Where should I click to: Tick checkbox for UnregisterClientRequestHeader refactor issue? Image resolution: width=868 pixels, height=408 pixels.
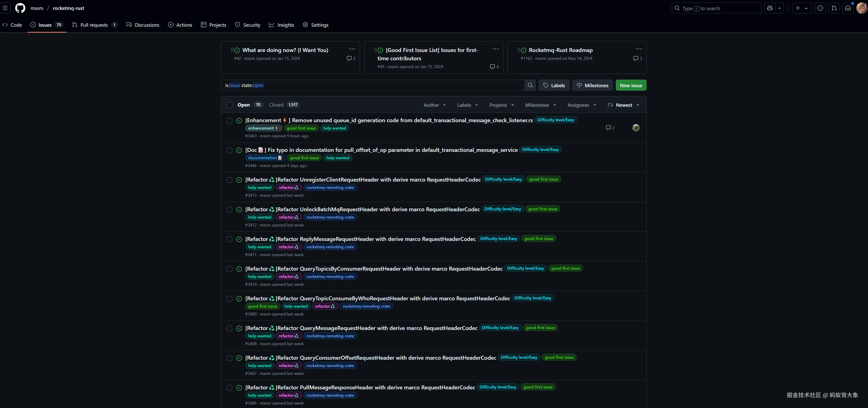coord(229,180)
